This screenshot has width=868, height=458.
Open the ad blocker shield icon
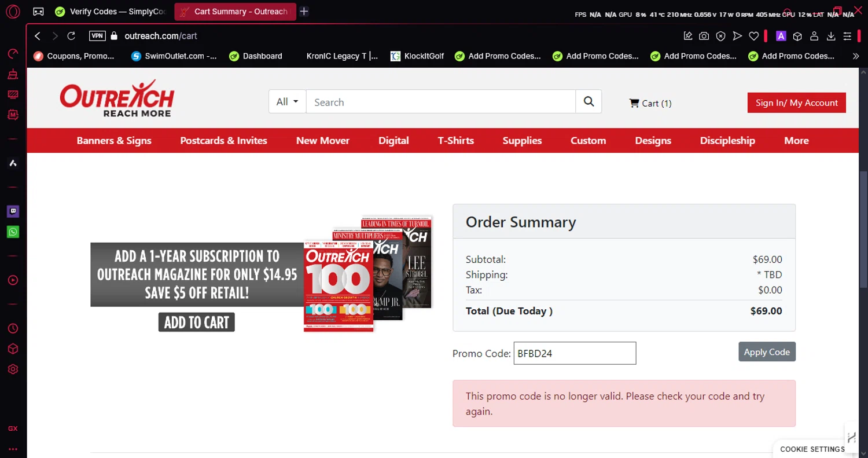pos(720,36)
